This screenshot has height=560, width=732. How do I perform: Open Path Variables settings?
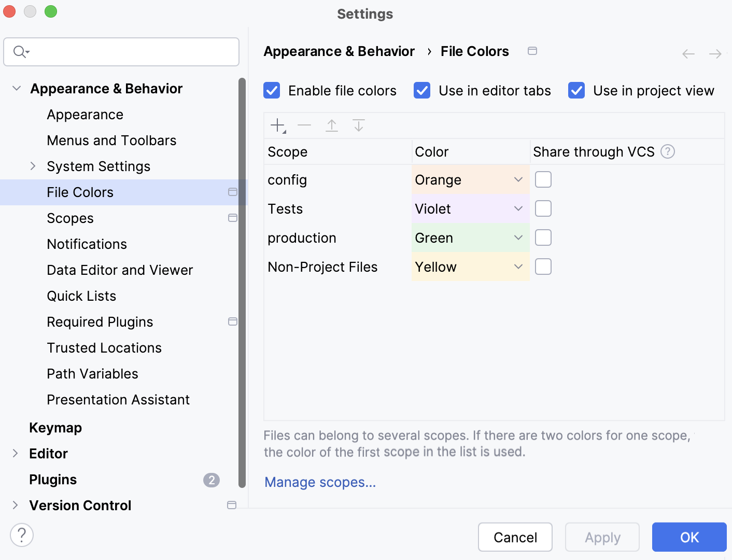click(x=92, y=374)
